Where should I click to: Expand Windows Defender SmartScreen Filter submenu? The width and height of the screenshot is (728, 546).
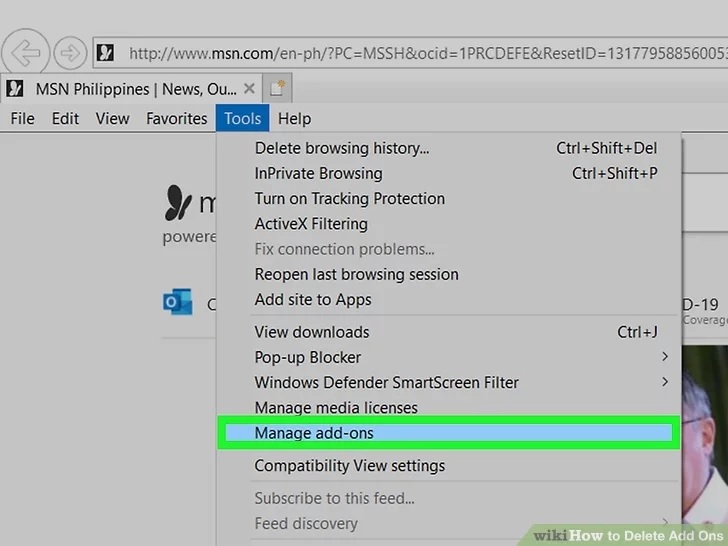[449, 383]
